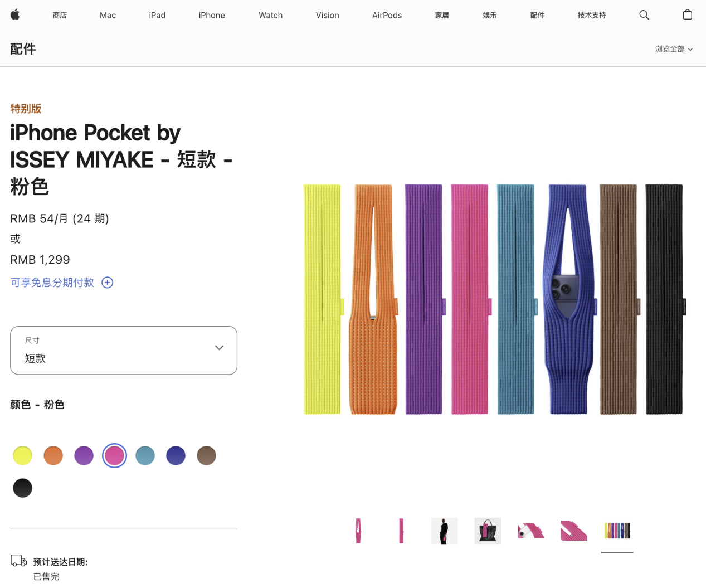
Task: Go to the 技术支持 support link
Action: click(x=592, y=15)
